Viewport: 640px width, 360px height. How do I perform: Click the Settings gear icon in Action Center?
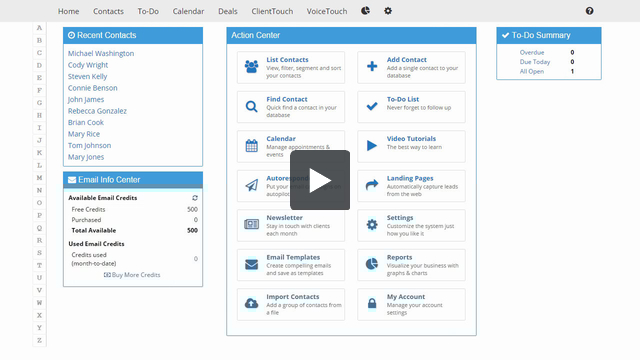click(x=372, y=224)
